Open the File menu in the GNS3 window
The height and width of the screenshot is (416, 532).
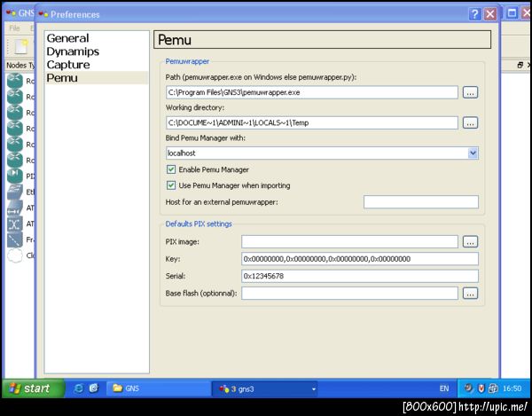(14, 28)
